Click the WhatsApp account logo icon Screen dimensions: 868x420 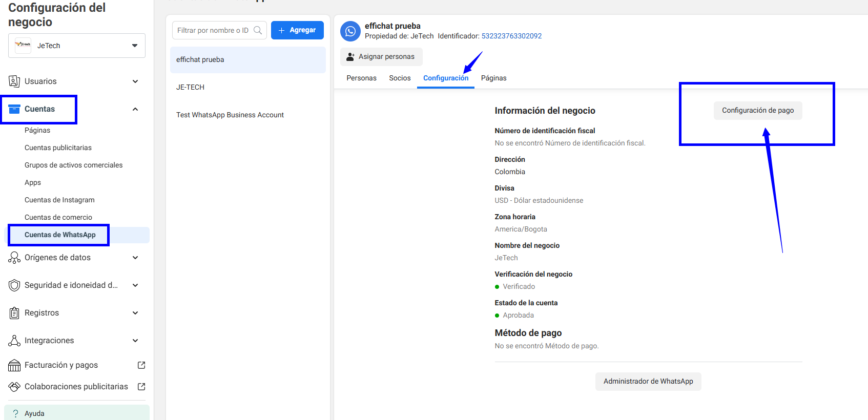(x=350, y=31)
